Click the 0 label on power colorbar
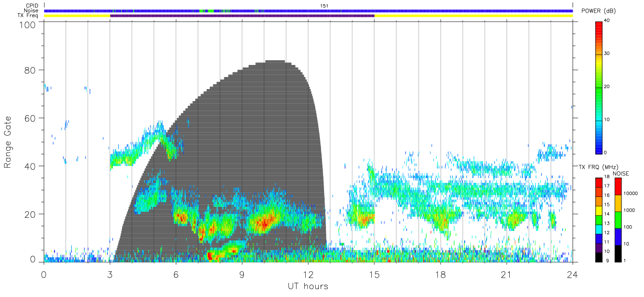The height and width of the screenshot is (297, 644). coord(606,152)
